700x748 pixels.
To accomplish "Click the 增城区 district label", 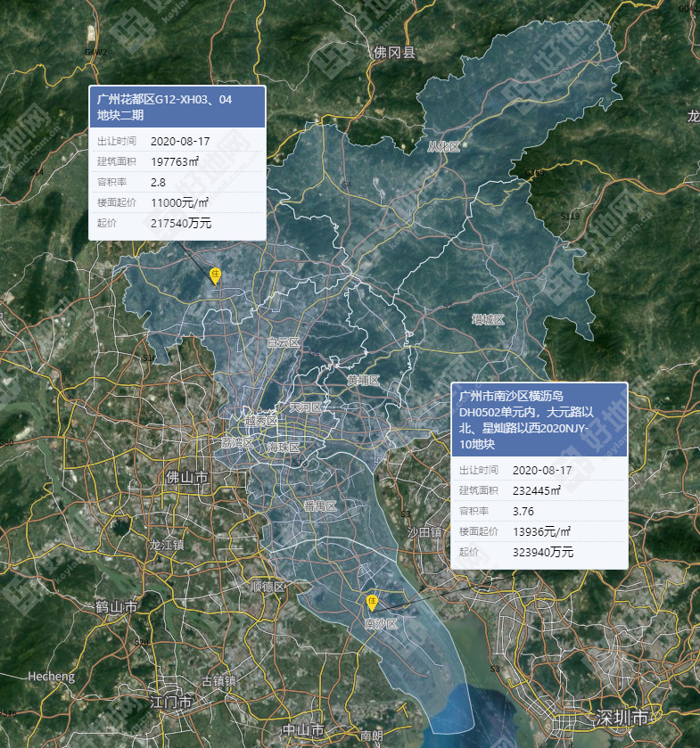I will pos(488,318).
